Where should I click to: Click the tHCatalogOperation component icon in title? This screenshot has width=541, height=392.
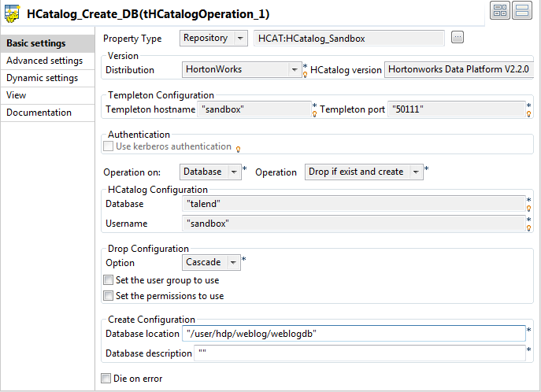pyautogui.click(x=13, y=13)
